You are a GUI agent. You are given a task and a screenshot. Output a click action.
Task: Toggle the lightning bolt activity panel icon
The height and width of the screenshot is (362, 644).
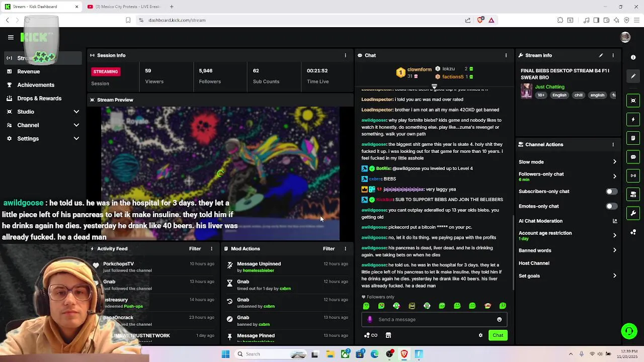[633, 120]
